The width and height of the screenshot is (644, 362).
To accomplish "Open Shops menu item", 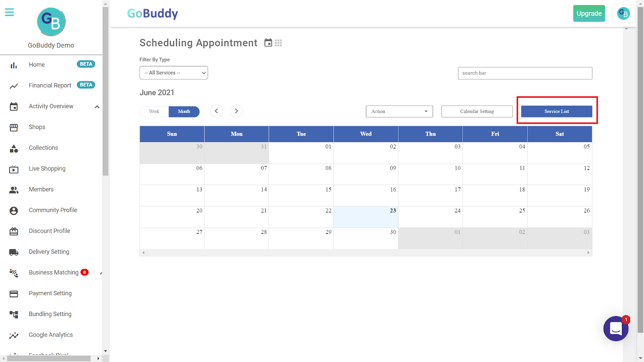I will pyautogui.click(x=37, y=127).
